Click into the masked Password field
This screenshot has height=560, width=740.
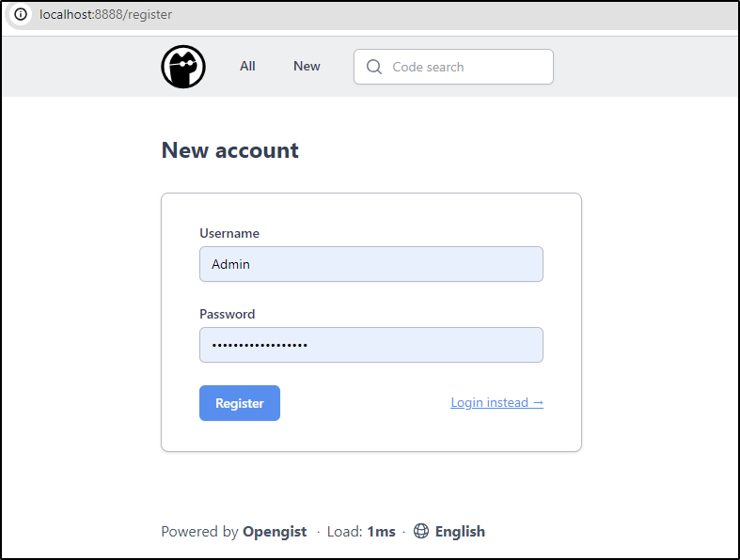[x=371, y=345]
